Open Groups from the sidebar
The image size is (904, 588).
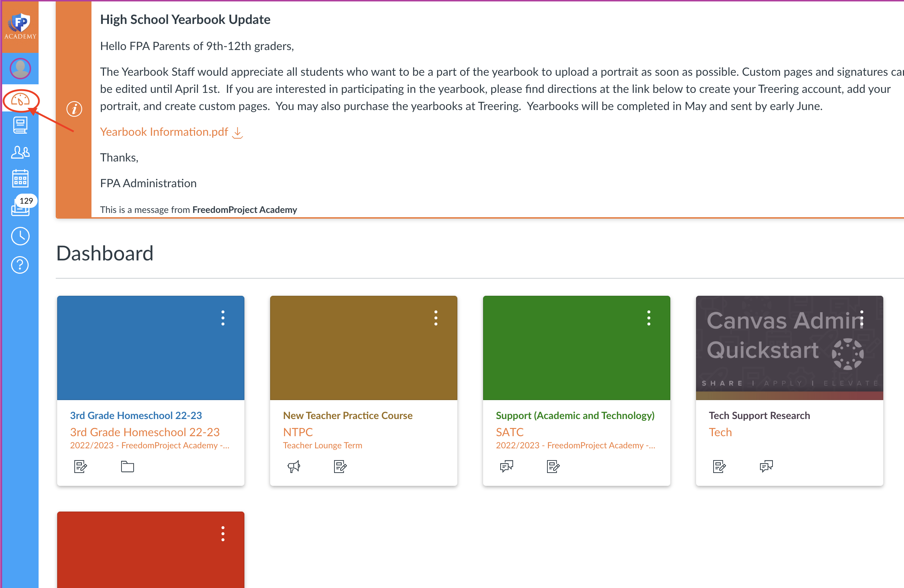tap(20, 152)
